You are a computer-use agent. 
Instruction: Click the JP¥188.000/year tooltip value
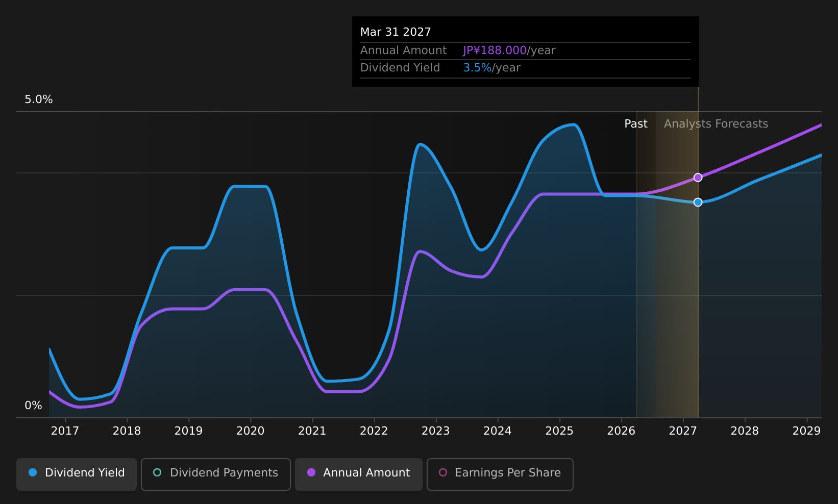509,51
